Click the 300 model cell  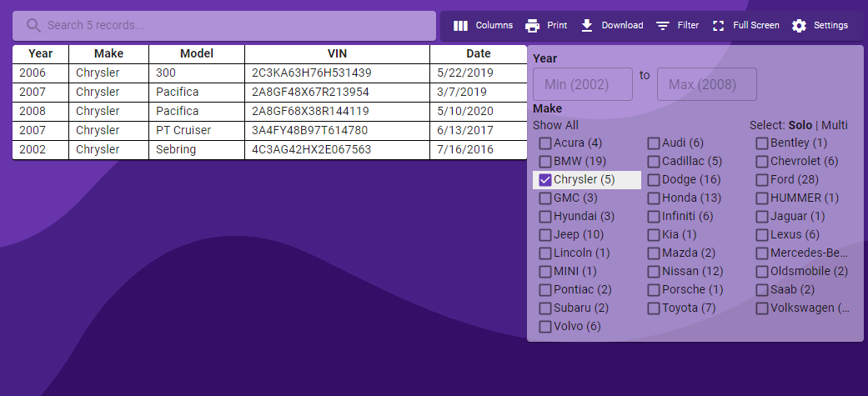coord(197,73)
